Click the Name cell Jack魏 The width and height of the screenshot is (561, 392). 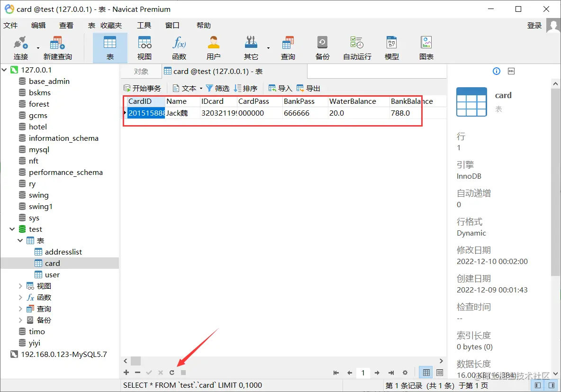coord(182,113)
